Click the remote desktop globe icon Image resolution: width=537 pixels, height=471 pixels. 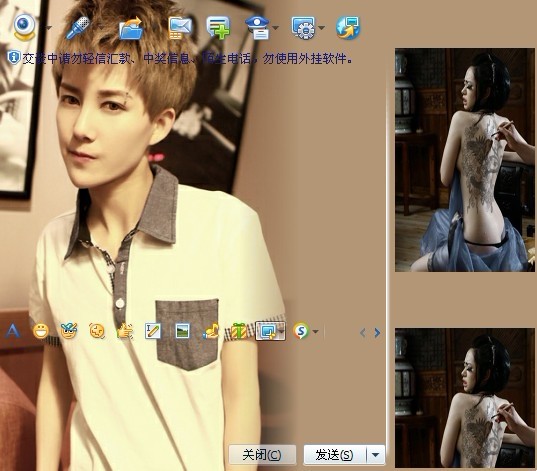pos(348,27)
